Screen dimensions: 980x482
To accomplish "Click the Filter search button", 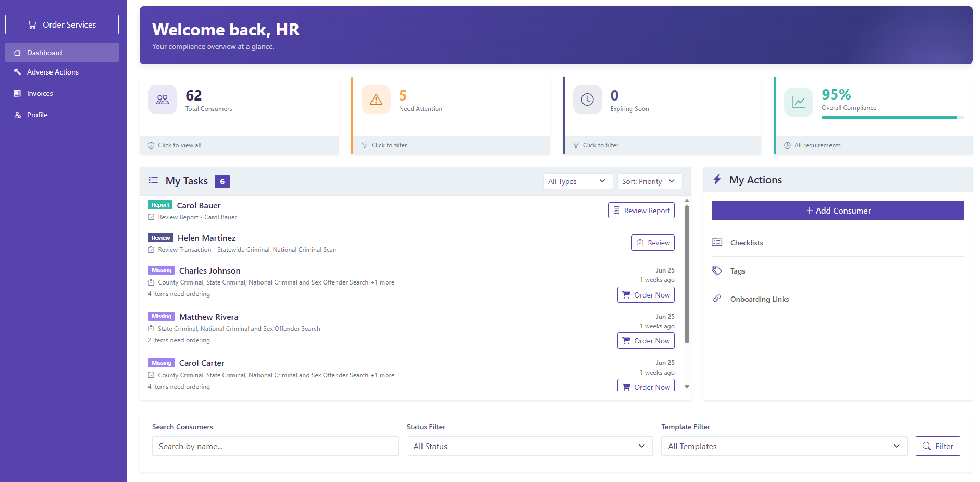I will [938, 446].
